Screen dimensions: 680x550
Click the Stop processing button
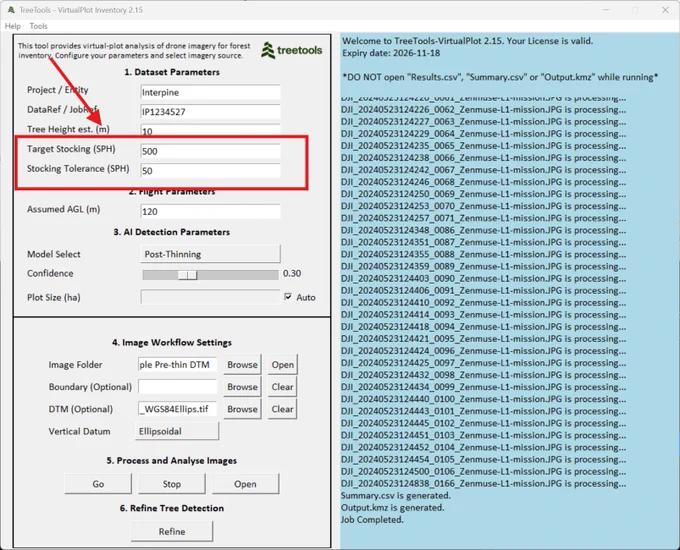[172, 484]
